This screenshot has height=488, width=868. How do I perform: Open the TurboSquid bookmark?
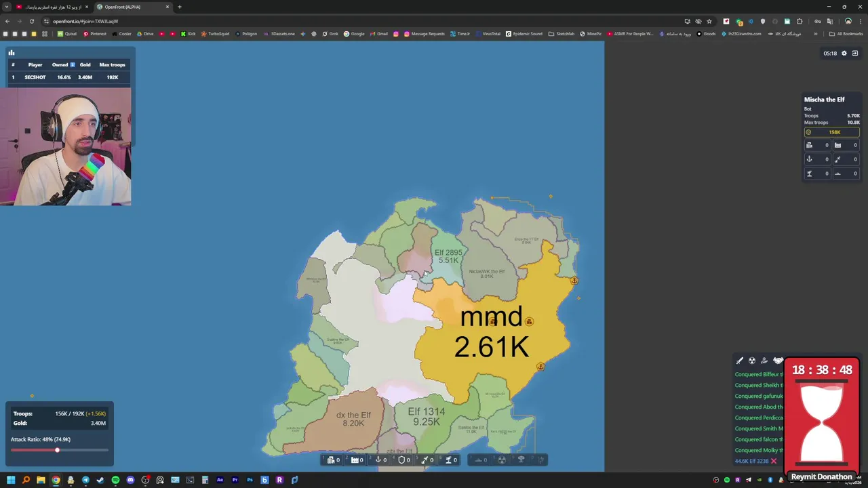pyautogui.click(x=215, y=34)
